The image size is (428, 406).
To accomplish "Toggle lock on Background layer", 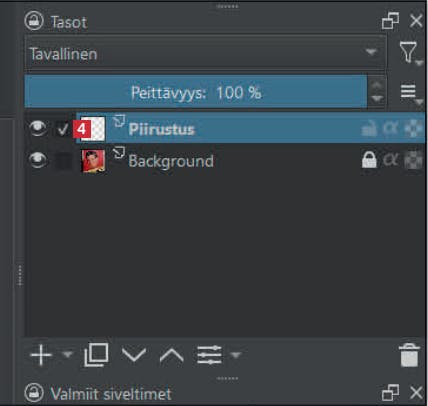I will 369,160.
